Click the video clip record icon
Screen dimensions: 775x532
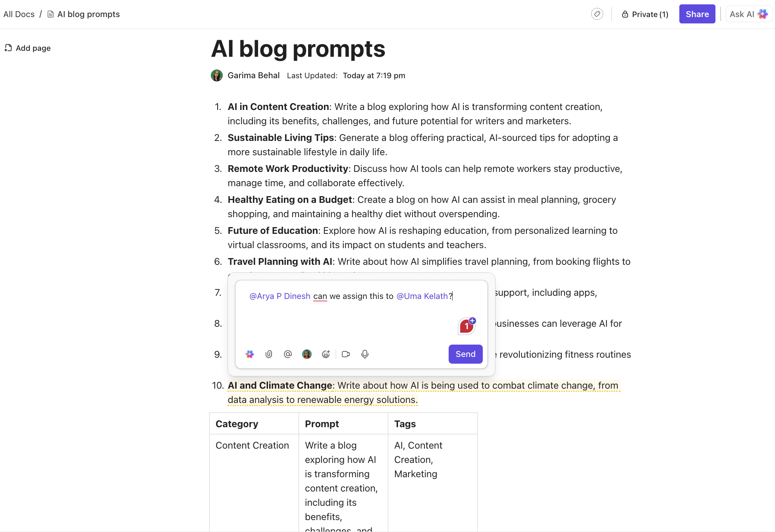pos(346,354)
